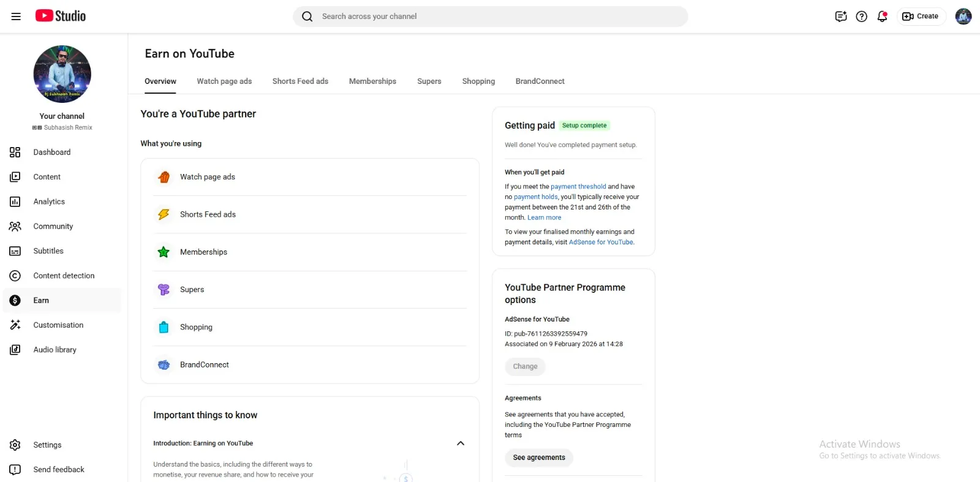Open the payment threshold link
The image size is (980, 482).
pos(578,187)
